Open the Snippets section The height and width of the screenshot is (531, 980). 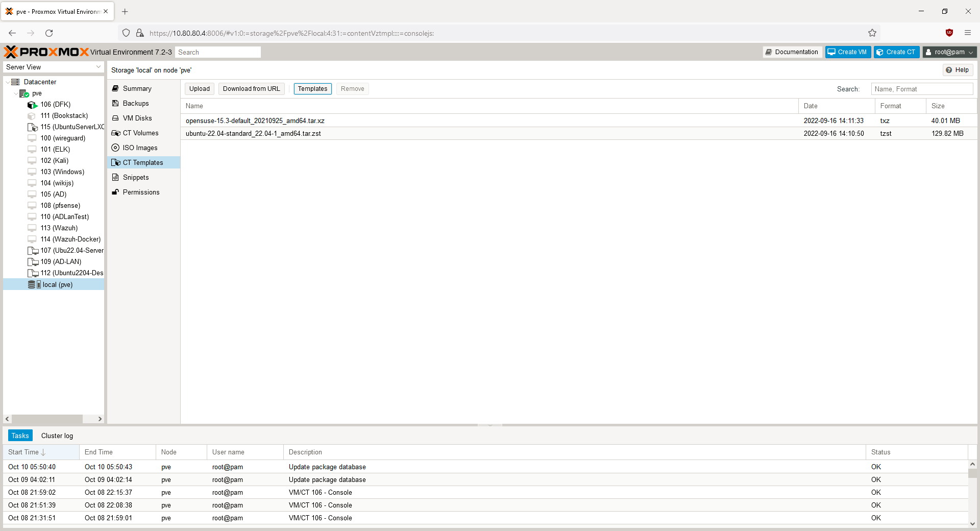(x=135, y=177)
